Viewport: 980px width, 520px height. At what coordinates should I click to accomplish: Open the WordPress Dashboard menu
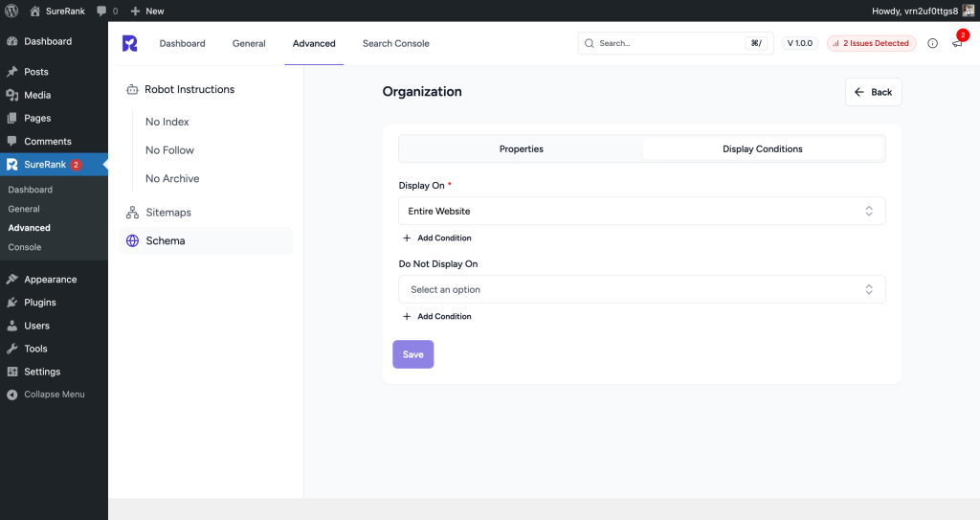pyautogui.click(x=54, y=41)
